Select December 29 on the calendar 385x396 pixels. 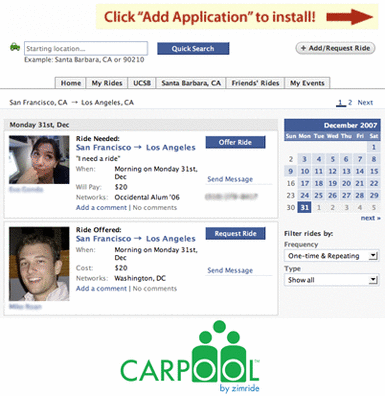point(374,195)
